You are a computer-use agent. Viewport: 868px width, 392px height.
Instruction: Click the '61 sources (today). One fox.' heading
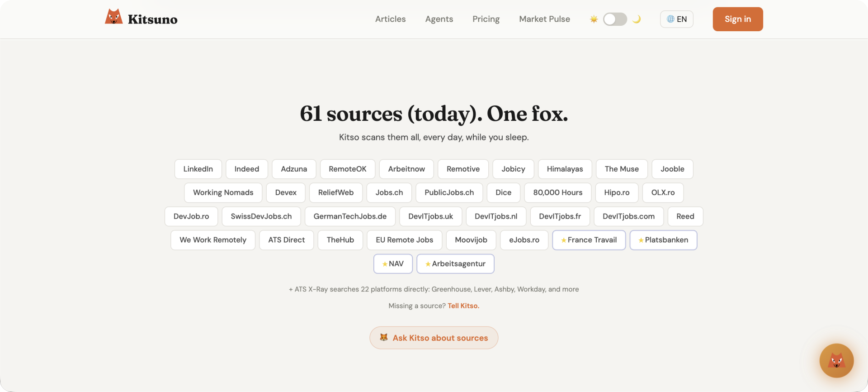pyautogui.click(x=434, y=114)
